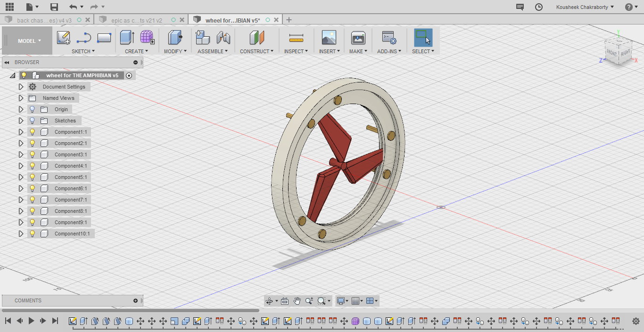Image resolution: width=644 pixels, height=332 pixels.
Task: Hide the Origin folder
Action: [x=31, y=109]
